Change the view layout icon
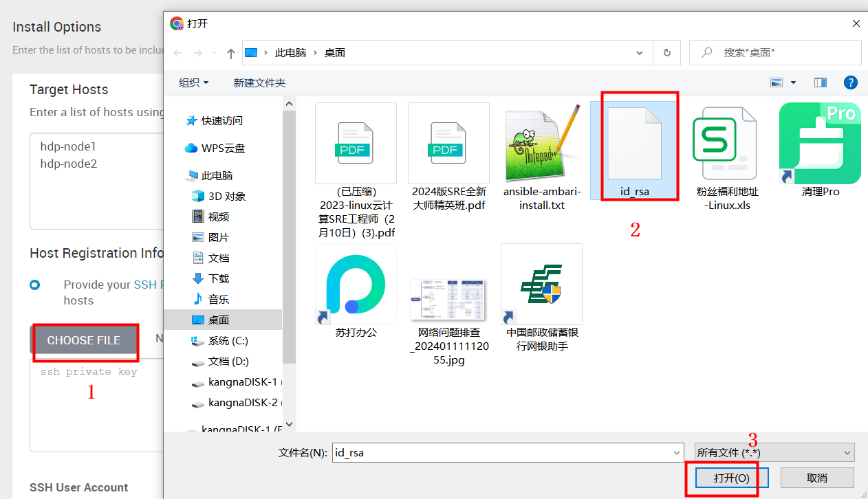 point(777,82)
